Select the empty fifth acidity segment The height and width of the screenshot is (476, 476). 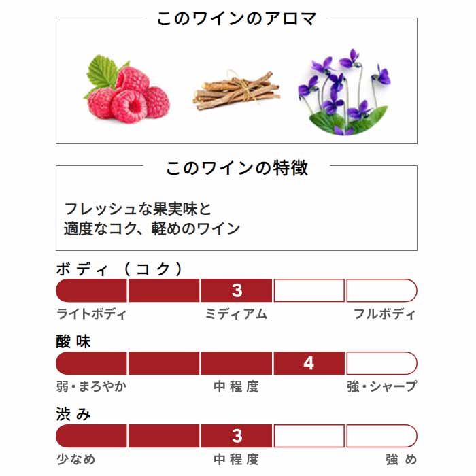pyautogui.click(x=382, y=363)
